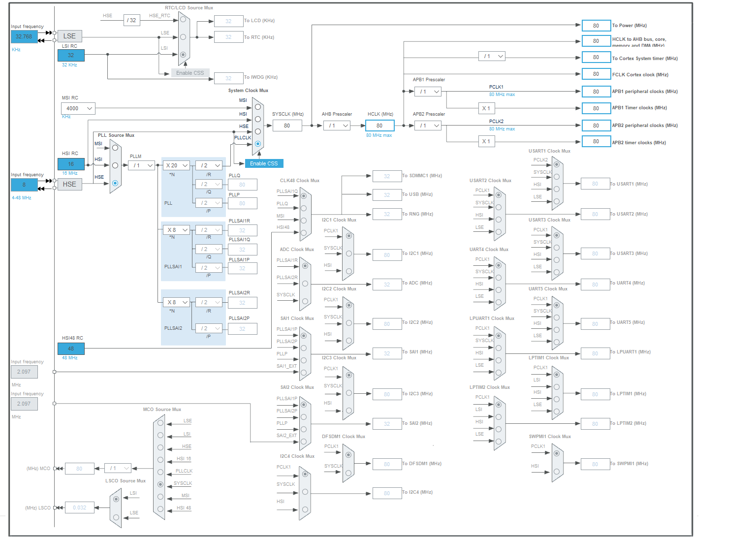Click the LSCO output value 0.032 box

pos(79,507)
